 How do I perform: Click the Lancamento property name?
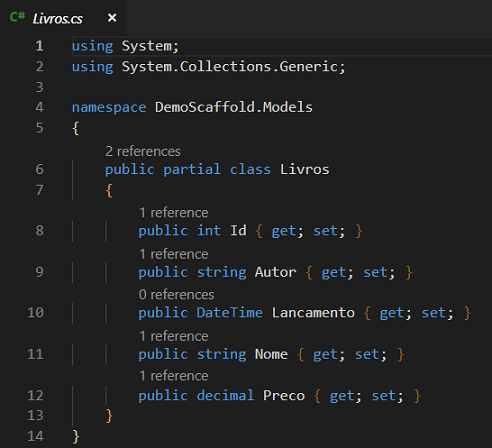tap(313, 313)
